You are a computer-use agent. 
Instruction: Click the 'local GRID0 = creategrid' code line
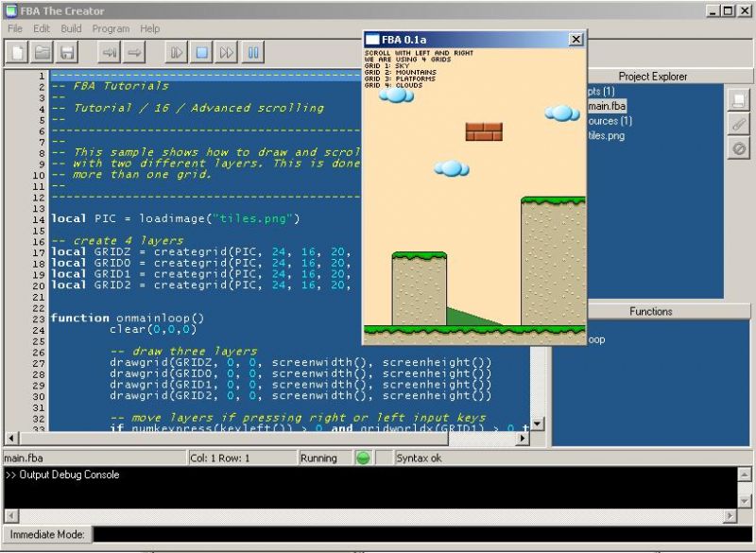coord(200,263)
